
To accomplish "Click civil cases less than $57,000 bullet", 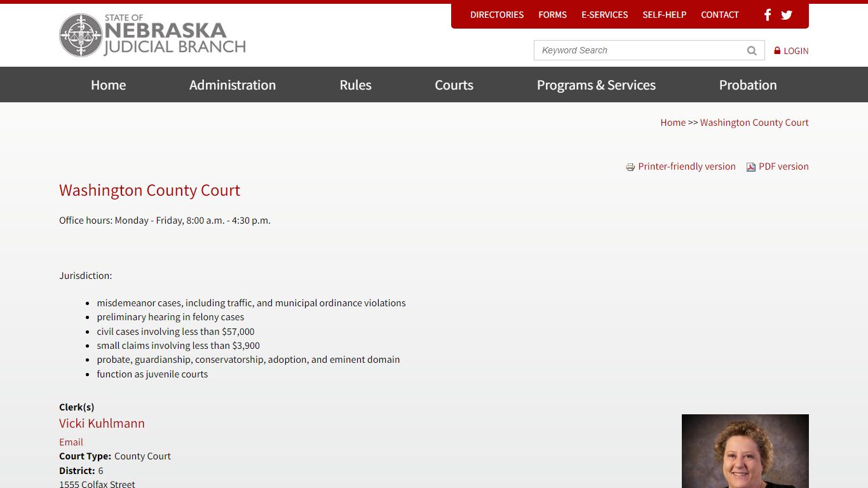I will (175, 332).
